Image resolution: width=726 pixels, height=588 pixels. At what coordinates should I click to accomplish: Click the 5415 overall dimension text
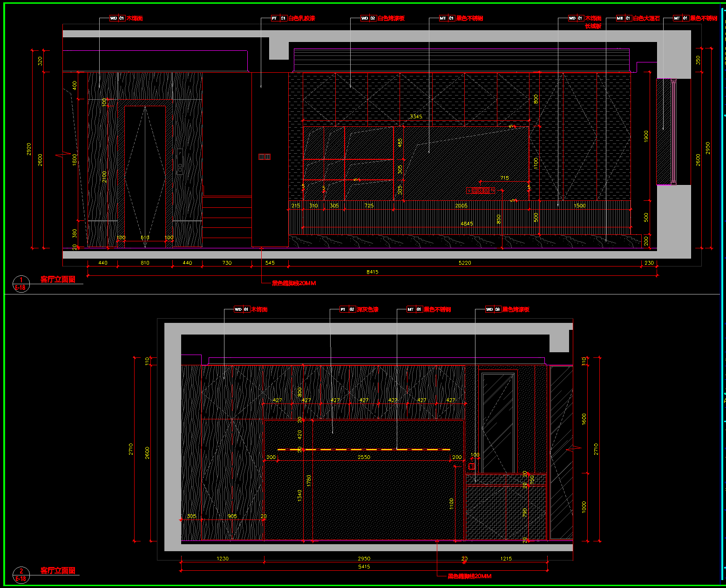point(364,567)
